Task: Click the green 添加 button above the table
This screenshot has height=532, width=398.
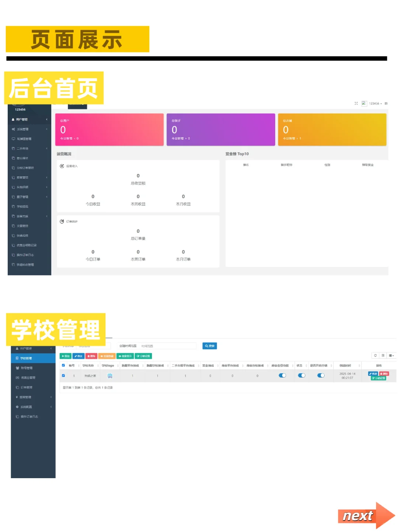Action: [65, 356]
